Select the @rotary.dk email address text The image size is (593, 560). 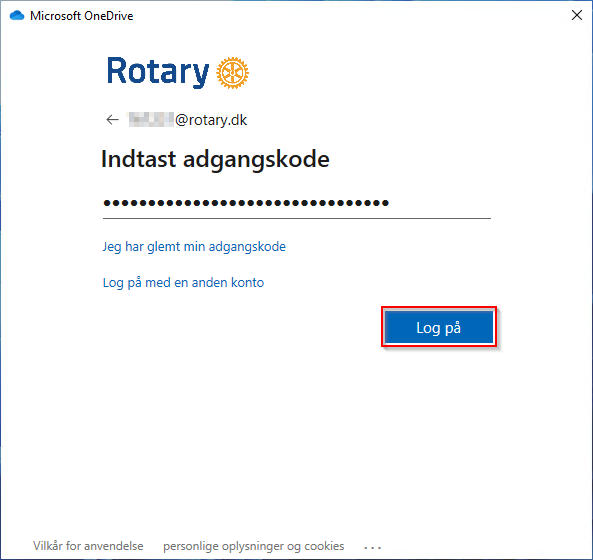click(211, 120)
